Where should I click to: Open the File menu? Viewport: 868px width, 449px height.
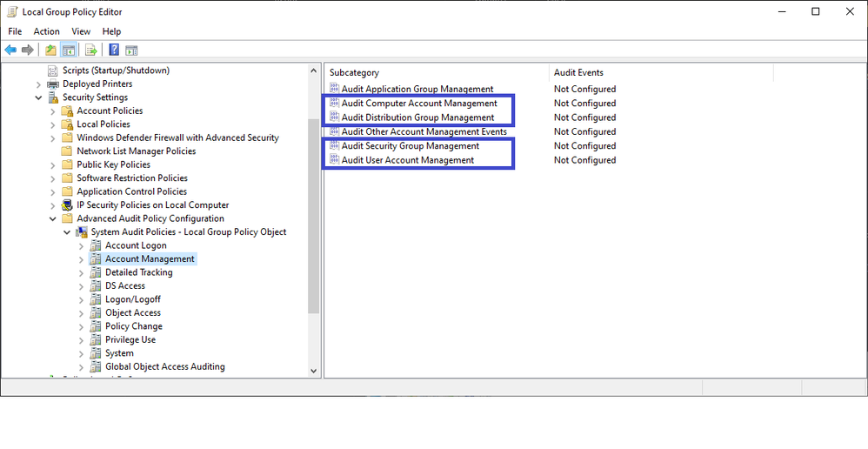tap(15, 31)
